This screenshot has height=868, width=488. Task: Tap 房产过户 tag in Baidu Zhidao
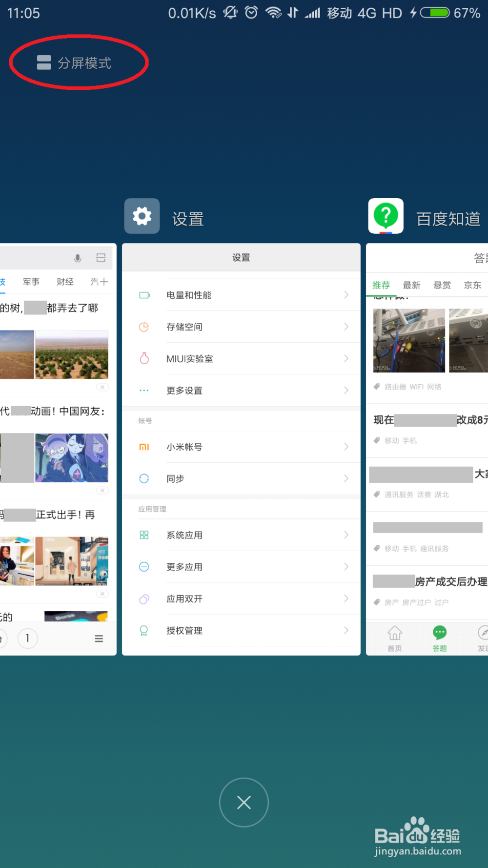pos(416,602)
